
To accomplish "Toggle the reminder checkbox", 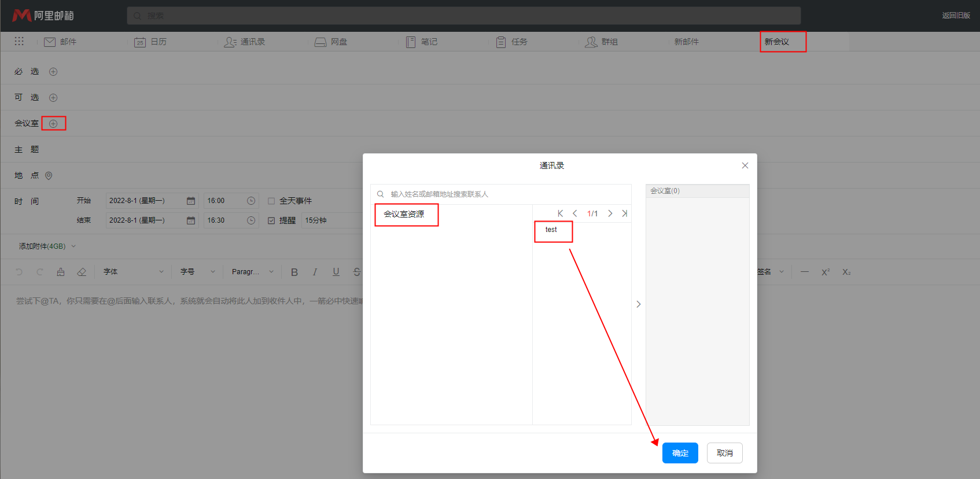I will click(x=271, y=220).
